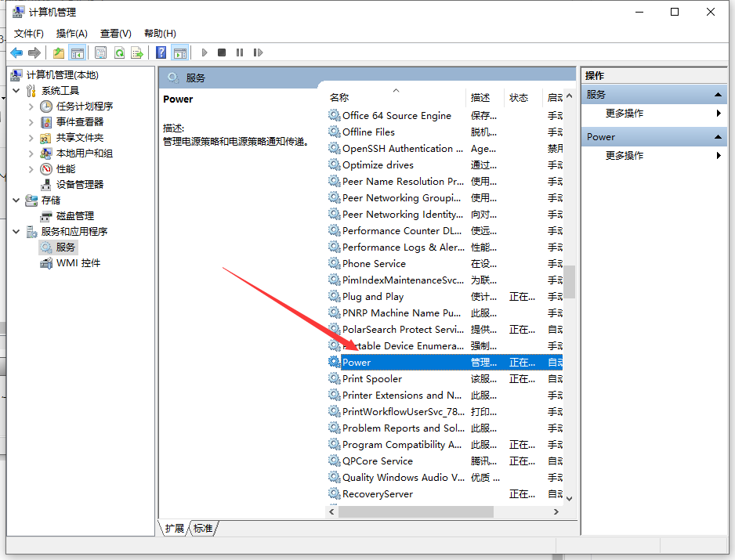Viewport: 735px width, 560px height.
Task: Select 共享文件夹 in the tree
Action: (x=80, y=138)
